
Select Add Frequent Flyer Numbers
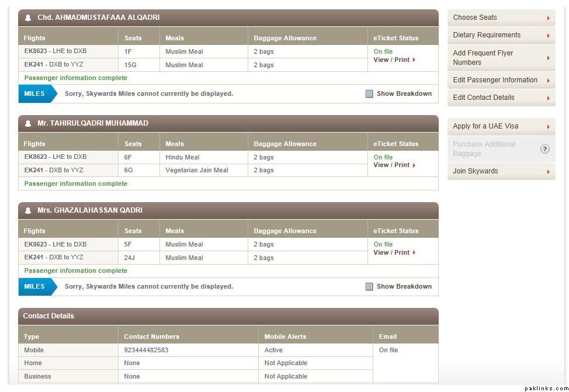(501, 57)
